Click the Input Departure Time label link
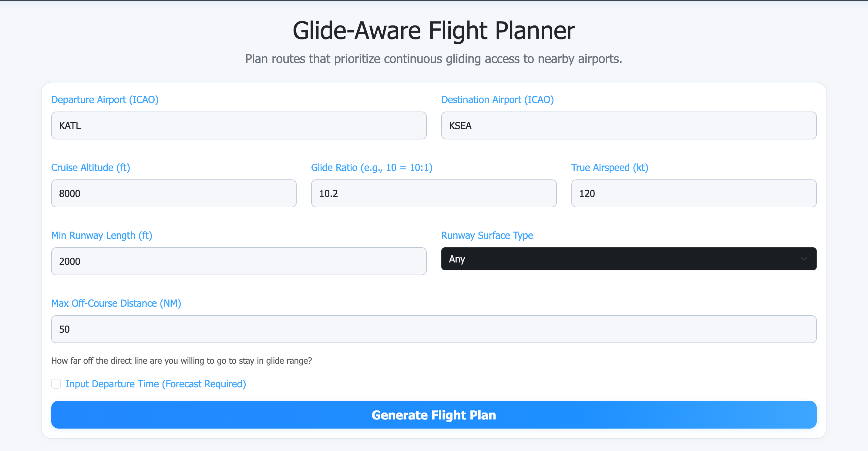The image size is (868, 451). point(156,384)
